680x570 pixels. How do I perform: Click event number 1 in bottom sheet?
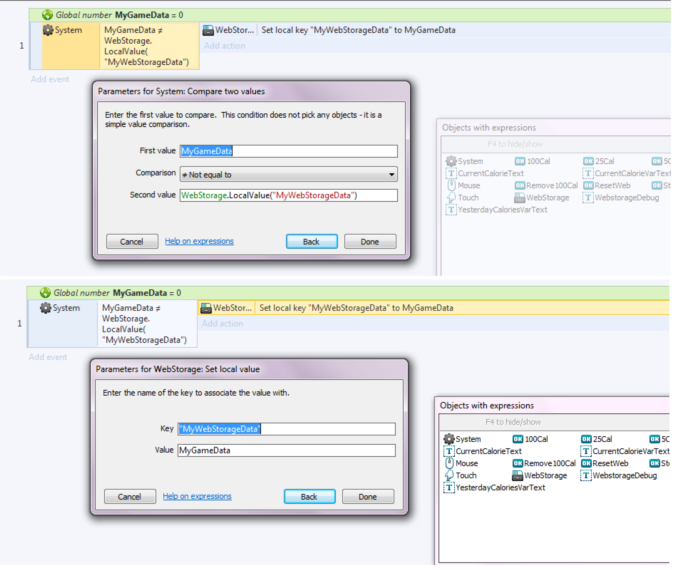click(x=20, y=324)
